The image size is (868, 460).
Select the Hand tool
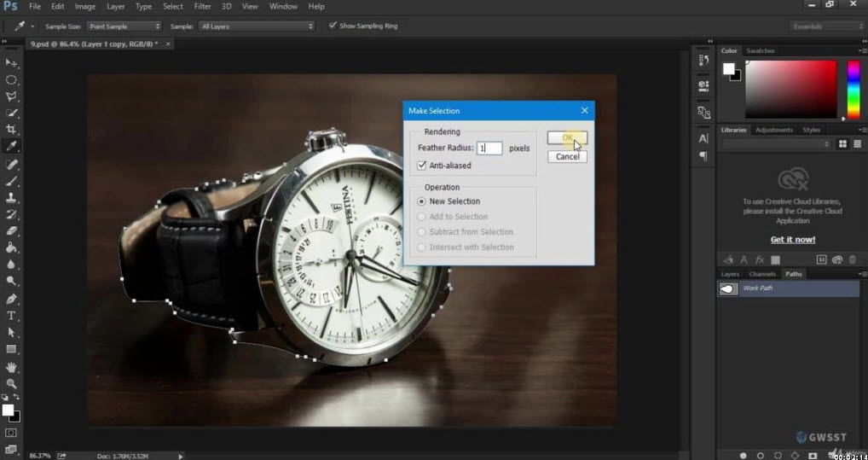(10, 367)
